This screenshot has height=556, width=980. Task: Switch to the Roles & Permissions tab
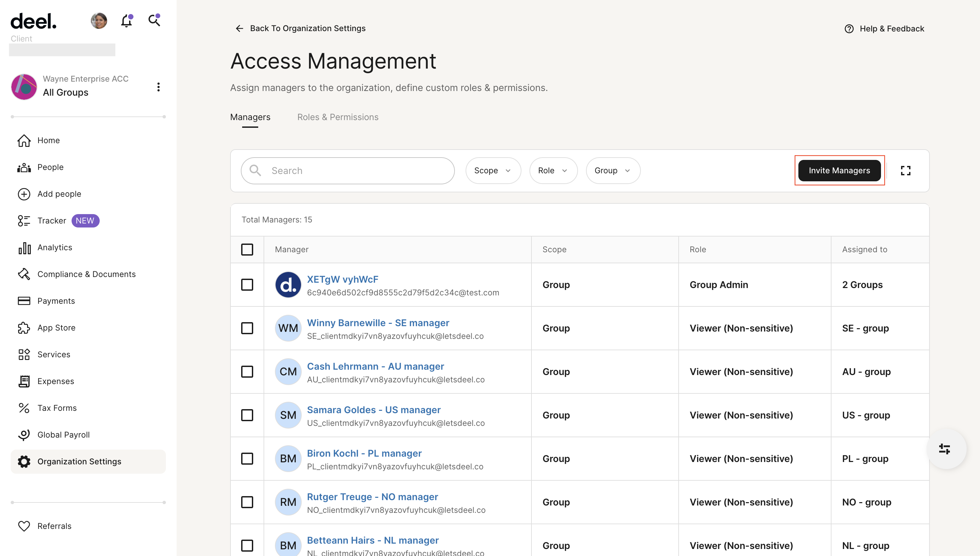338,117
